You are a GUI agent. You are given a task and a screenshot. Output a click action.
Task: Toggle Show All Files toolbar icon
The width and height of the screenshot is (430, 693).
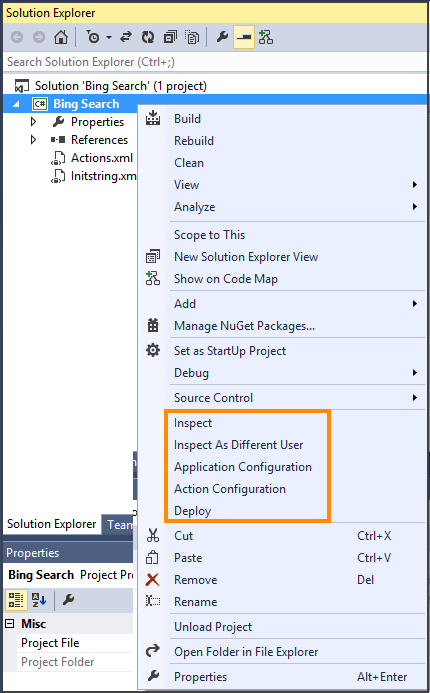192,37
